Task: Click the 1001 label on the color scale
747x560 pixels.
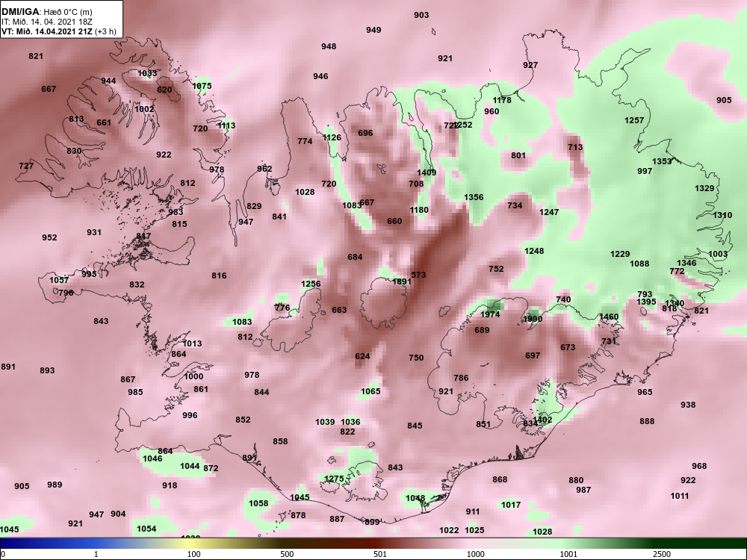Action: (x=568, y=554)
